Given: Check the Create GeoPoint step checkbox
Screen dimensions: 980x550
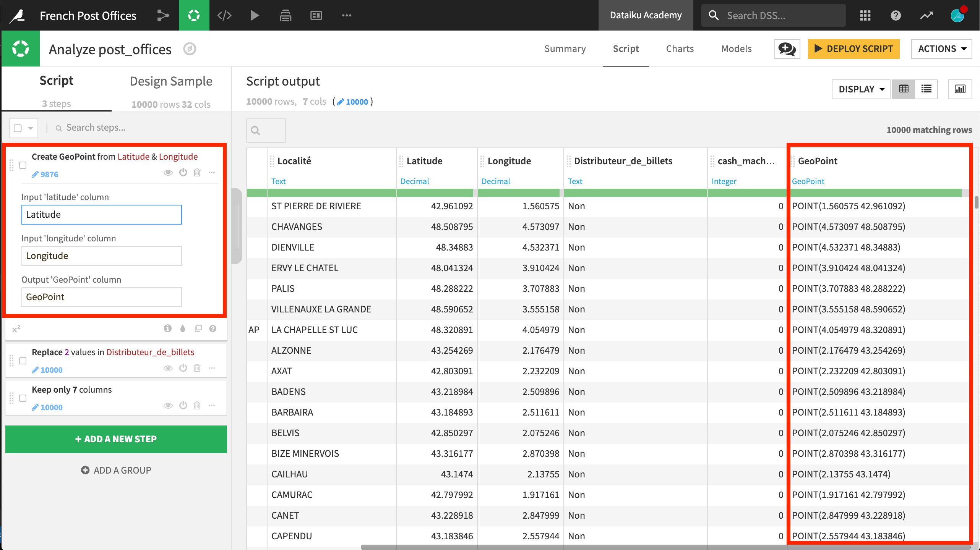Looking at the screenshot, I should 23,165.
